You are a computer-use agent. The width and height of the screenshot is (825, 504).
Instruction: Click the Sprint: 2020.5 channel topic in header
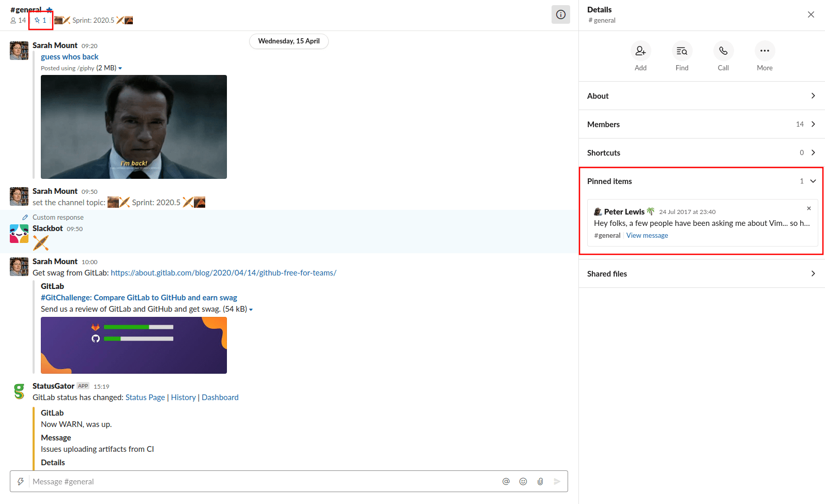94,20
